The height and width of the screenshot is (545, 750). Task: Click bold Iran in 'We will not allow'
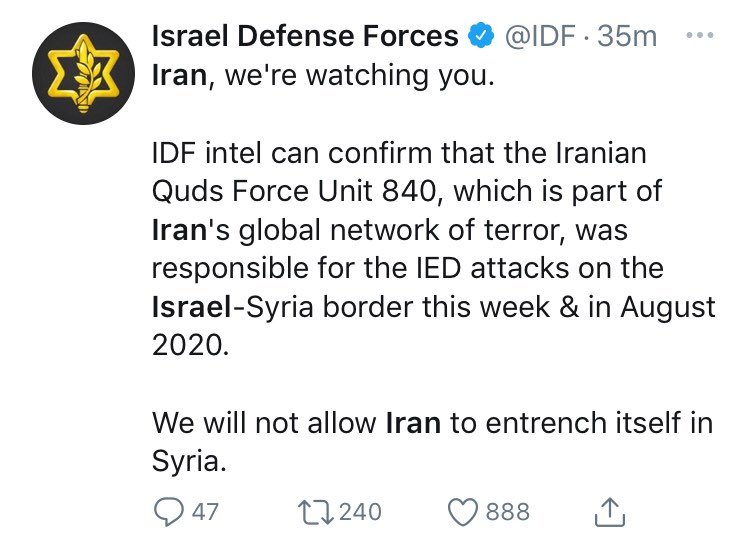tap(413, 423)
